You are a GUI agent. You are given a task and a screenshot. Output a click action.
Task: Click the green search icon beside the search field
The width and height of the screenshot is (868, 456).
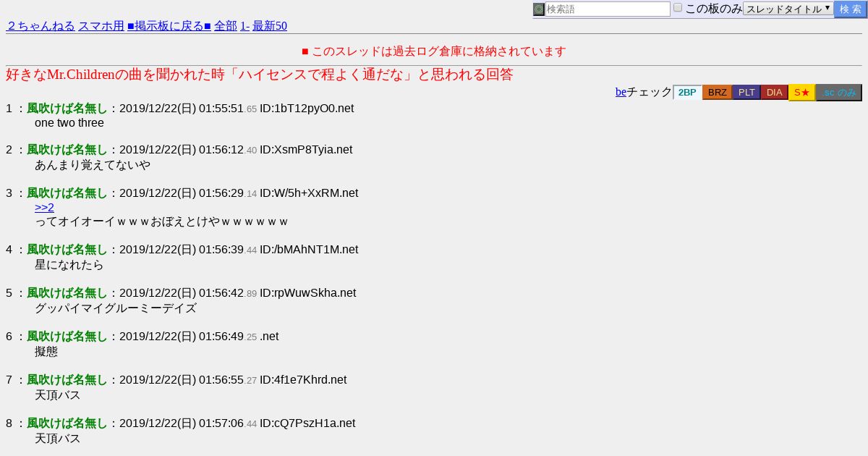point(539,9)
